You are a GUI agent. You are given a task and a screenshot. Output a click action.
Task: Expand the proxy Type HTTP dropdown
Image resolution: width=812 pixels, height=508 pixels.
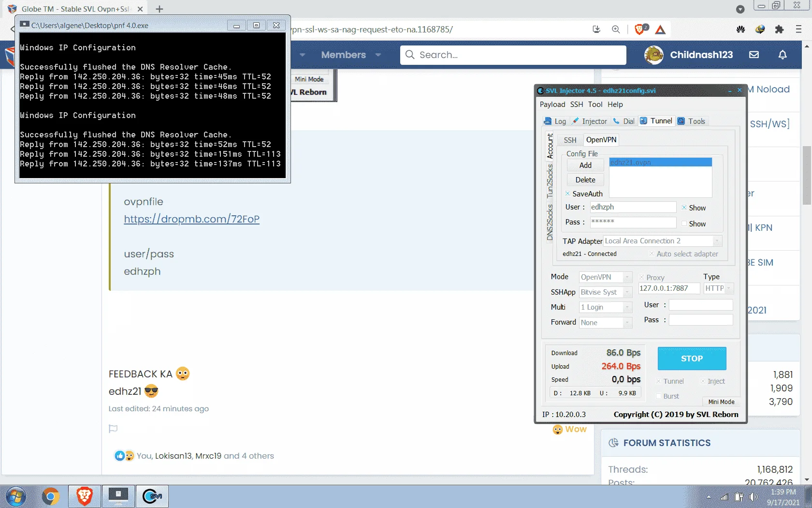tap(729, 288)
